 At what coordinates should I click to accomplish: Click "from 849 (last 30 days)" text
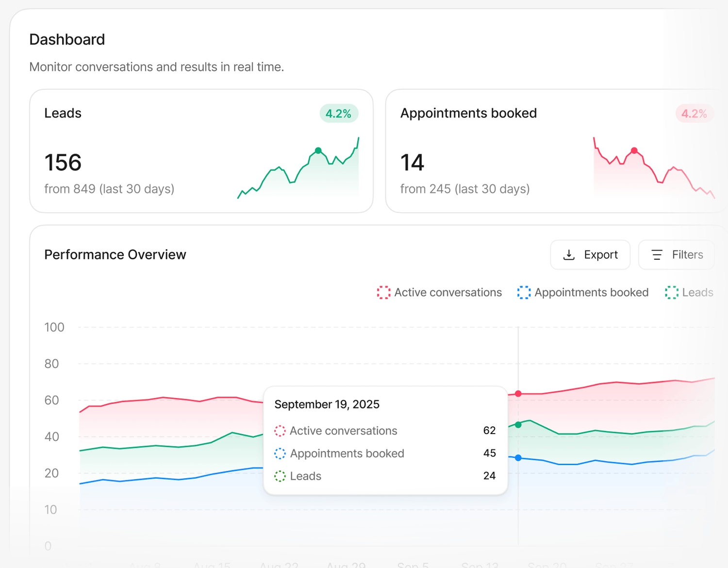pos(109,189)
